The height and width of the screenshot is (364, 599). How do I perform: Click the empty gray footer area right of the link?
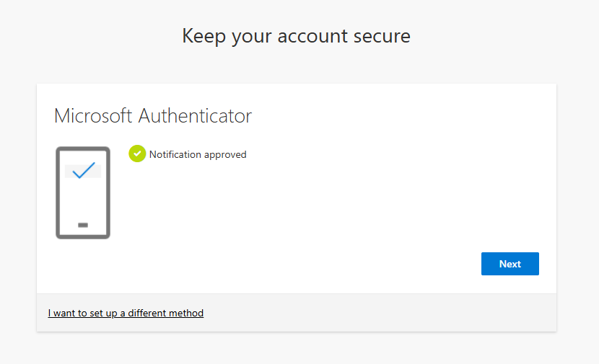pos(375,314)
